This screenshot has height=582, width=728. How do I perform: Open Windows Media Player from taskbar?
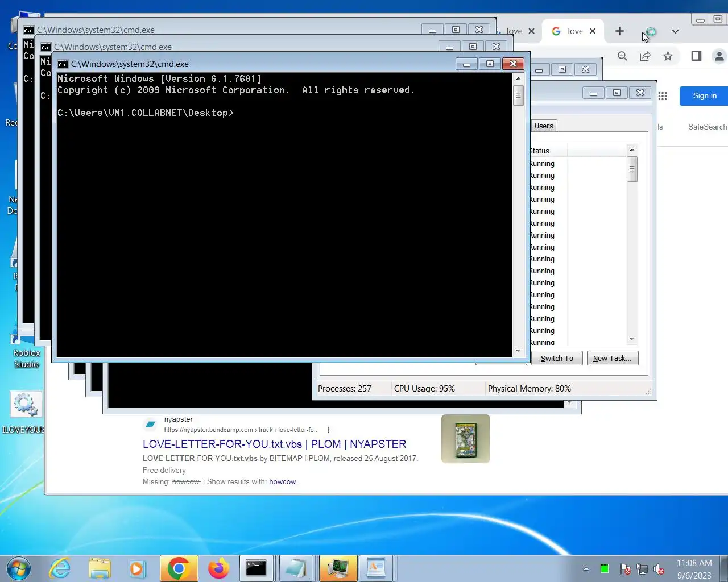click(x=137, y=568)
